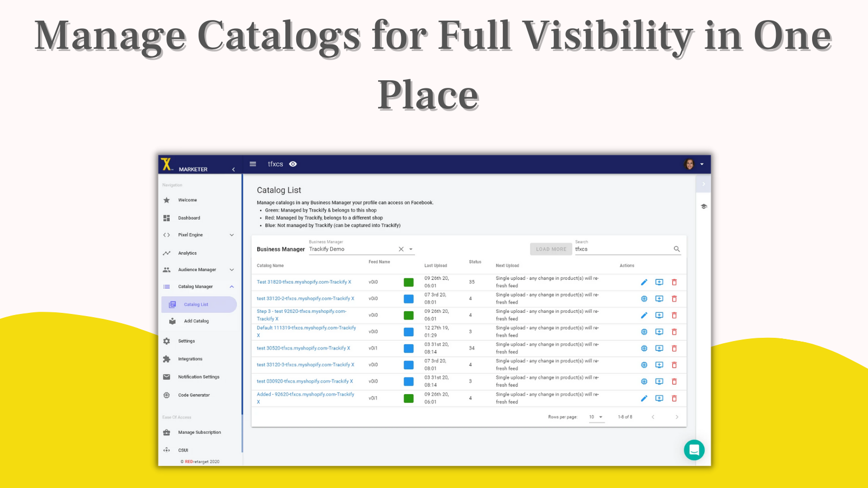Click the Catalog Name column header

pos(270,266)
